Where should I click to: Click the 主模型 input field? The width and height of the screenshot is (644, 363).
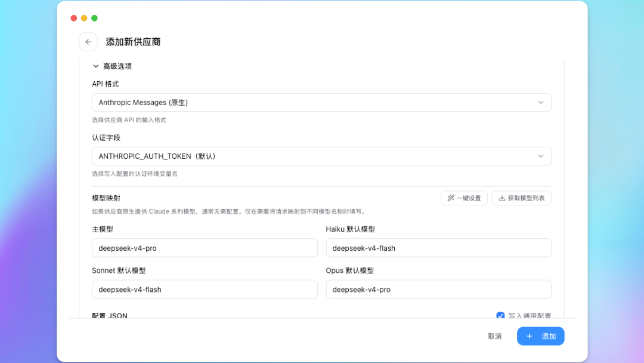205,248
